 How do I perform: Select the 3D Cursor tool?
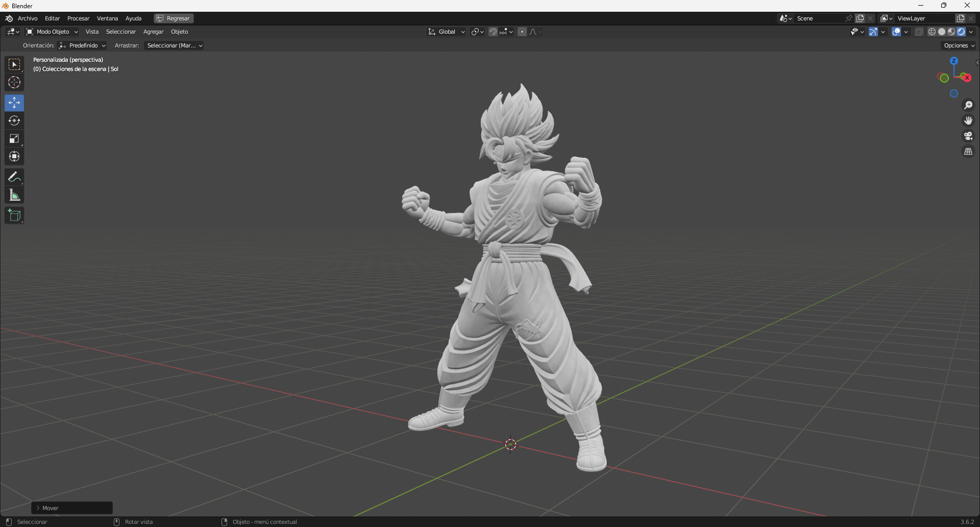click(14, 82)
